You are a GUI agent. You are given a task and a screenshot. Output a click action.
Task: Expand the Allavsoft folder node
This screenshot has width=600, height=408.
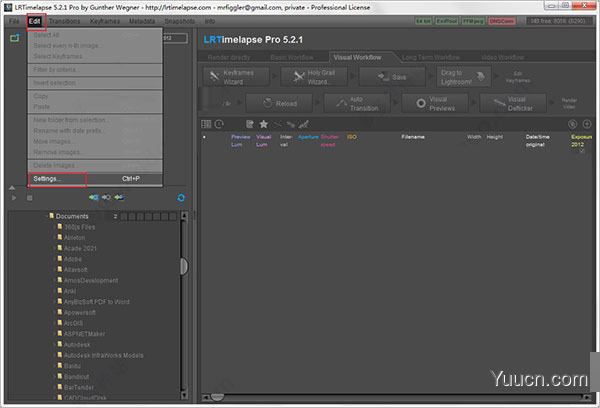pos(54,270)
